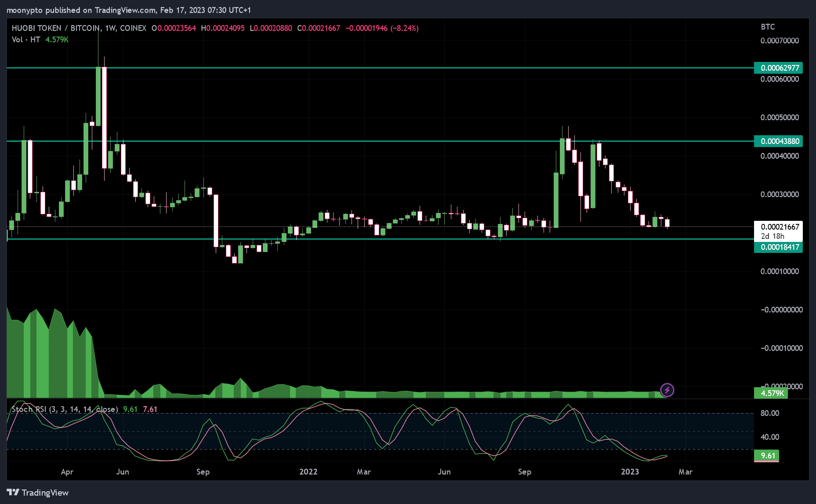Click the purple lightning bolt icon

[667, 390]
